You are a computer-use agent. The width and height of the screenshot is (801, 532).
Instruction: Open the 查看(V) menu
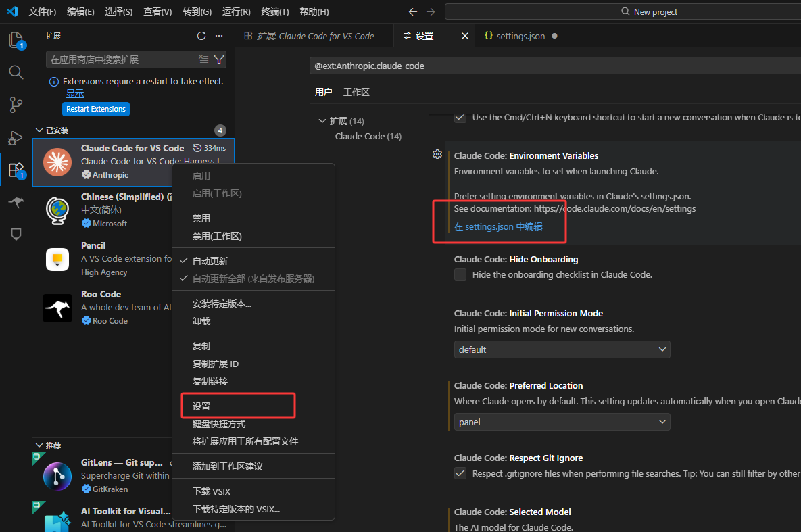(157, 11)
